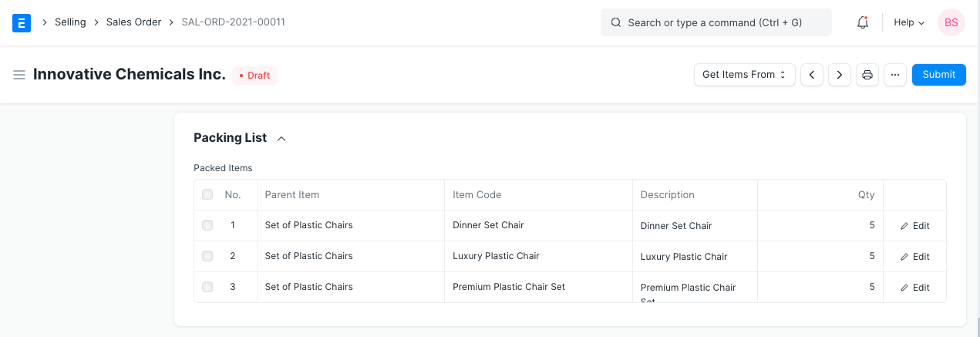Edit the Dinner Set Chair row
980x337 pixels.
click(915, 226)
